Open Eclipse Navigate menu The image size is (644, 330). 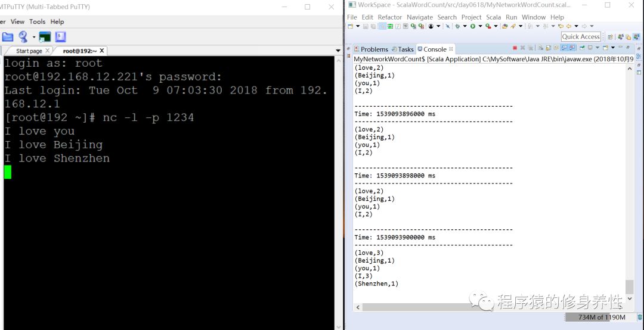[420, 17]
